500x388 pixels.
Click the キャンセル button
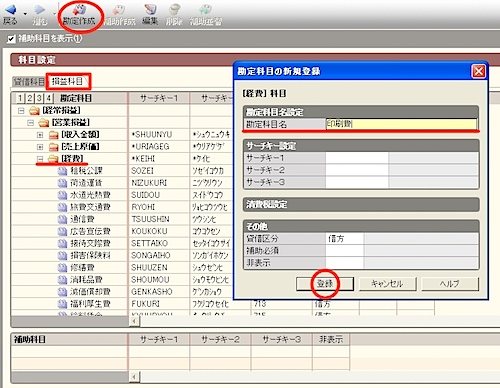click(387, 284)
